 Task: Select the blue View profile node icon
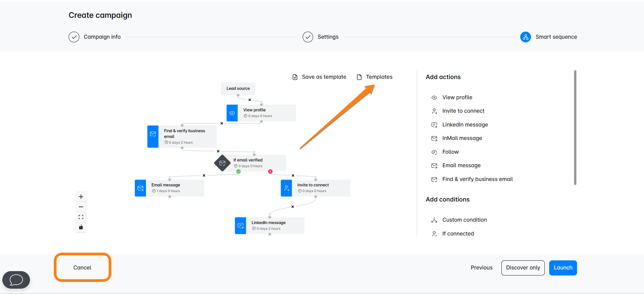click(x=232, y=113)
